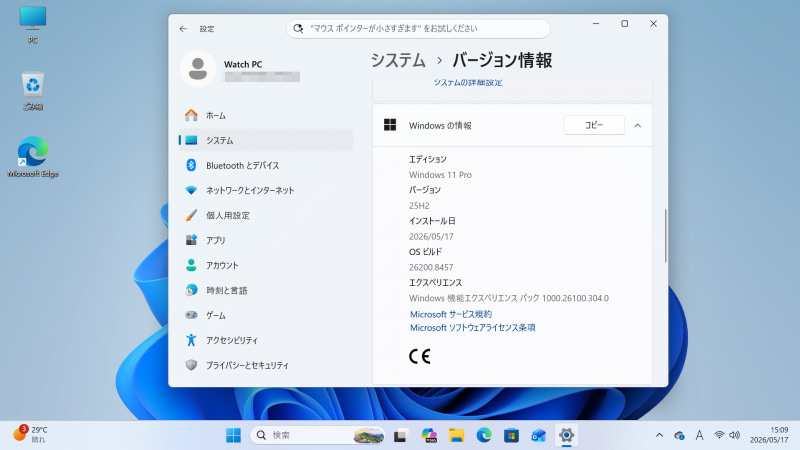Image resolution: width=800 pixels, height=450 pixels.
Task: Click the エクスペリエンス pack version text
Action: (x=509, y=298)
